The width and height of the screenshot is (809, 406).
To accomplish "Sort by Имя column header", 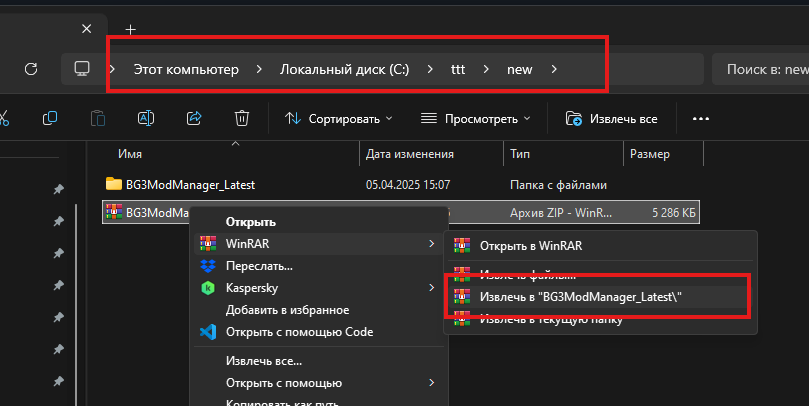I will (x=130, y=154).
